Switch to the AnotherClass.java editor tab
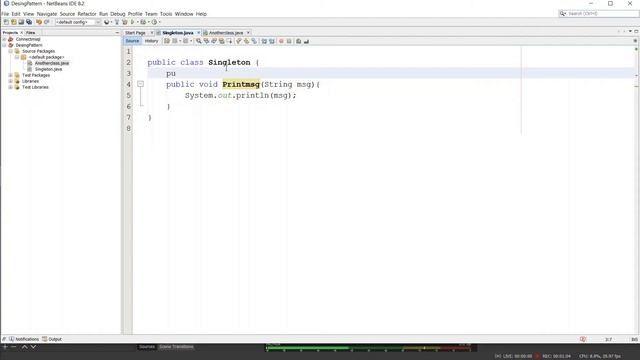The image size is (640, 360). point(226,33)
